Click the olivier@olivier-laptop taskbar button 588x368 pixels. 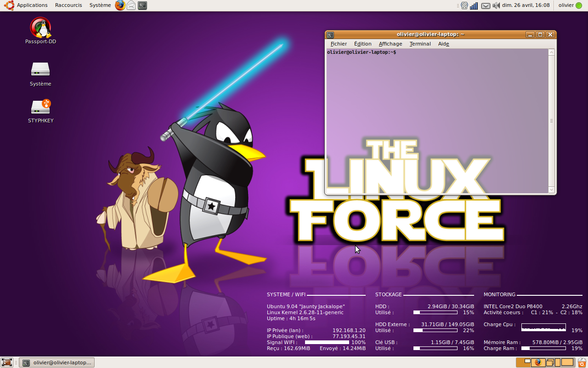pos(57,362)
